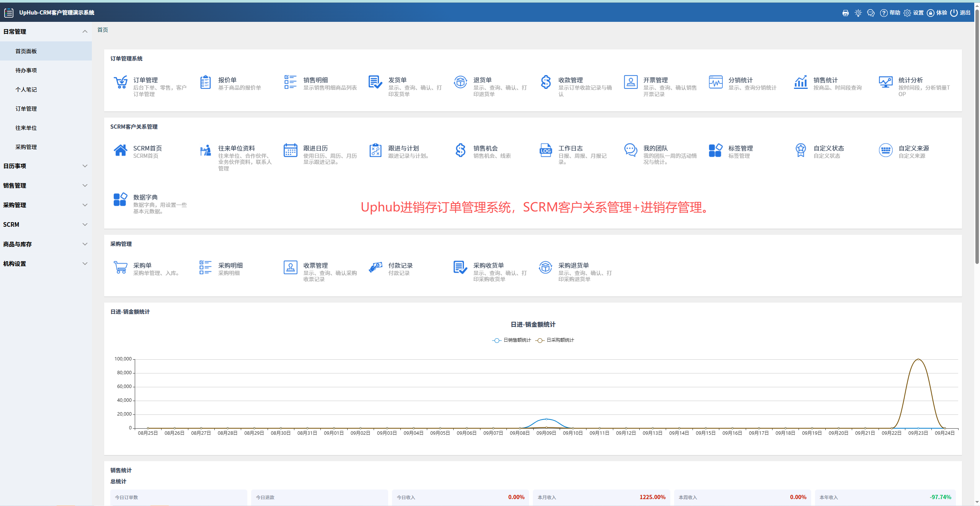Open the 采购退货单 box icon
Screen dimensions: 980x506
click(546, 267)
